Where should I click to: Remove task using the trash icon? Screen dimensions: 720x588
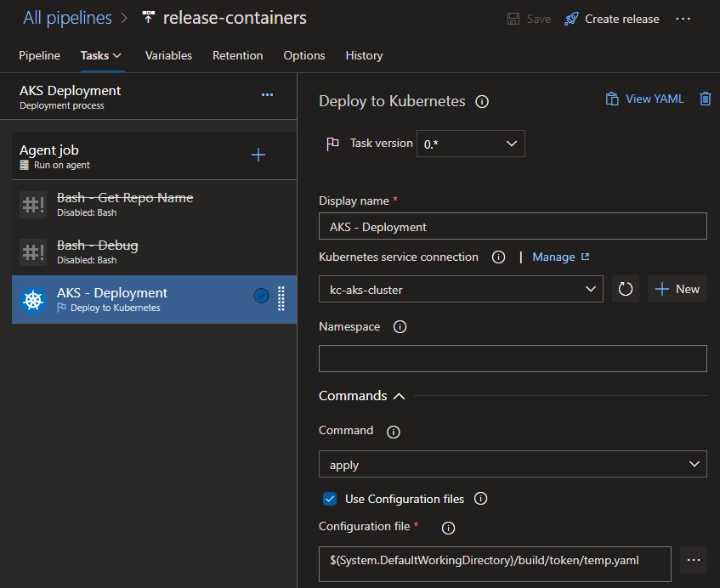point(706,99)
